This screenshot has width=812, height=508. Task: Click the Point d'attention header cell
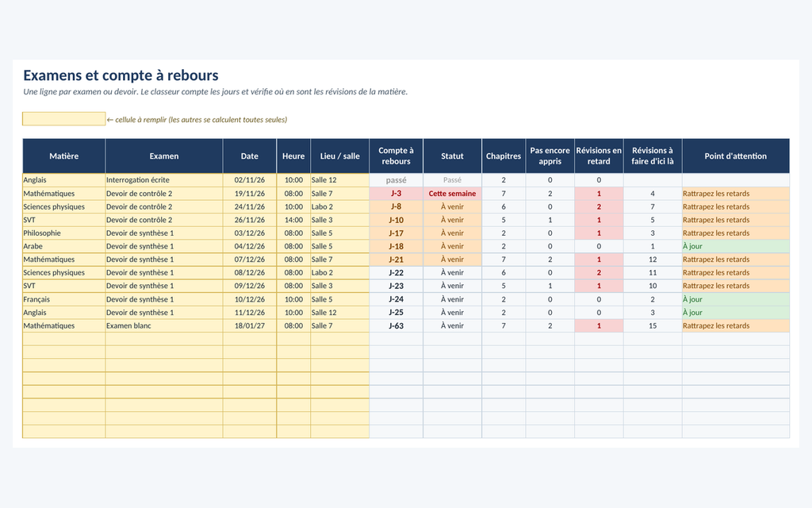[x=736, y=156]
